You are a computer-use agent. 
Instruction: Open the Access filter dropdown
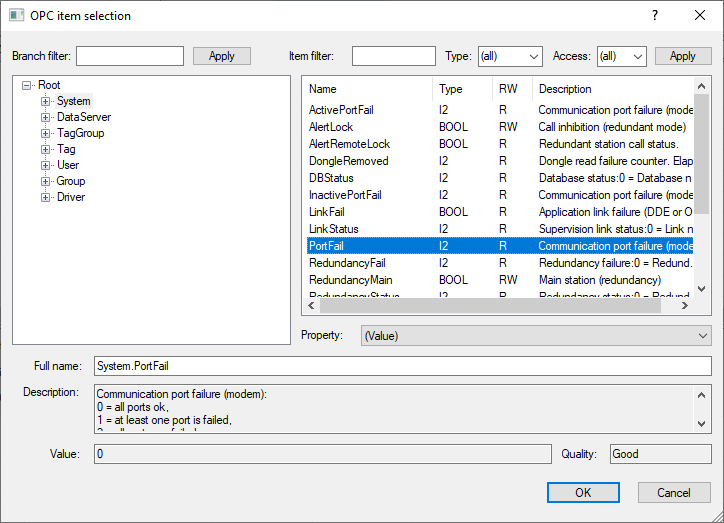pyautogui.click(x=622, y=56)
